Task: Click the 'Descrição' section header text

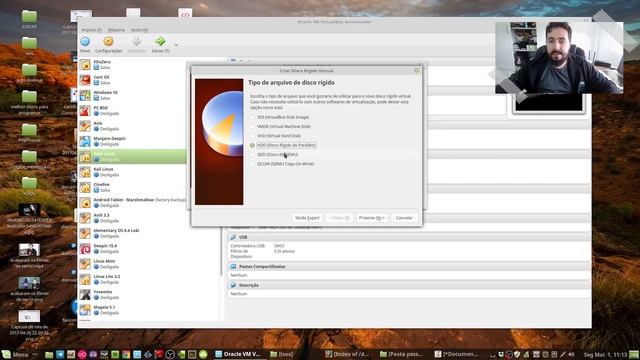Action: (249, 285)
